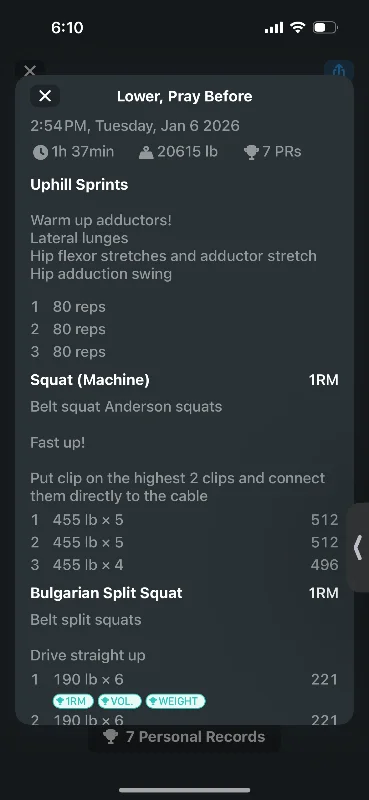Screen dimensions: 369x800
Task: Tap the share icon behind the popup
Action: 339,70
